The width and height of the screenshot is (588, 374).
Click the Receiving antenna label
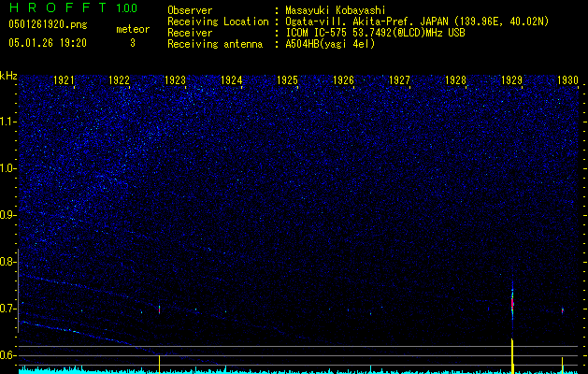coord(215,44)
